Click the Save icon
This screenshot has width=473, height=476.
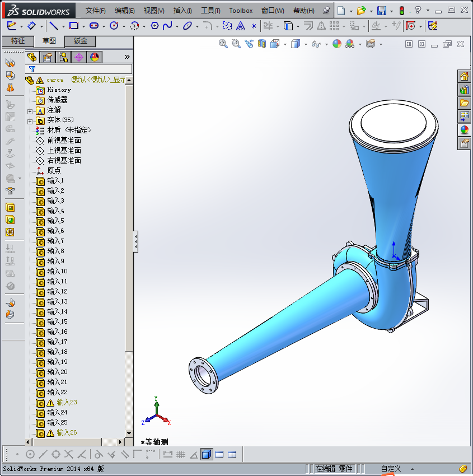382,11
